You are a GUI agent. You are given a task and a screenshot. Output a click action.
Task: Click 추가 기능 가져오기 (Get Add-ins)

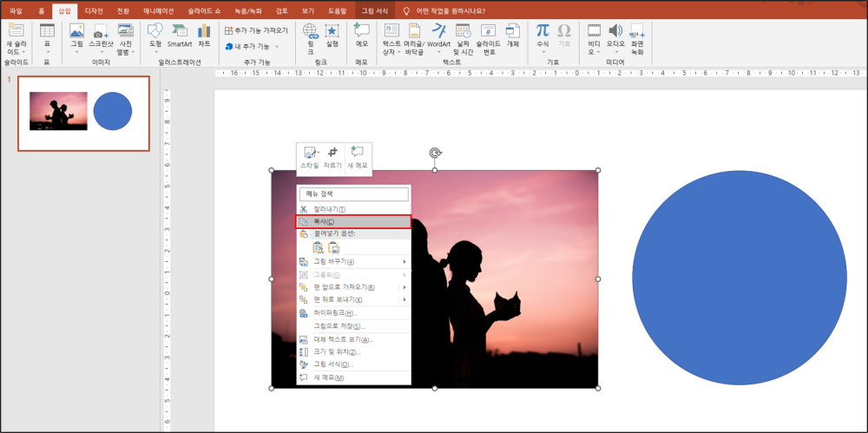(x=257, y=30)
